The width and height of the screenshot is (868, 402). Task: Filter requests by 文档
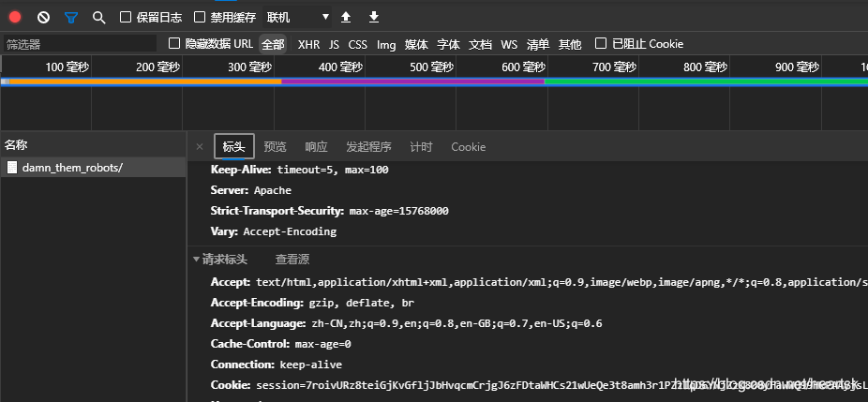tap(481, 44)
